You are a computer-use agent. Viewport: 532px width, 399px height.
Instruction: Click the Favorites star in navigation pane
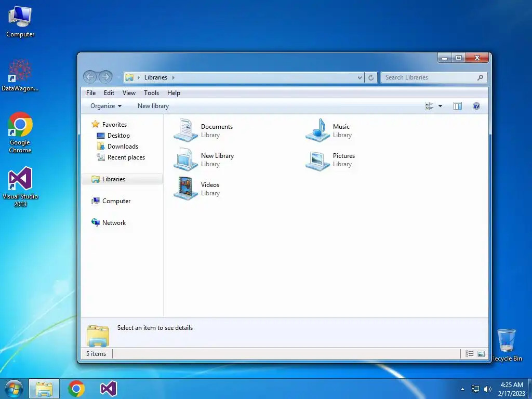96,125
